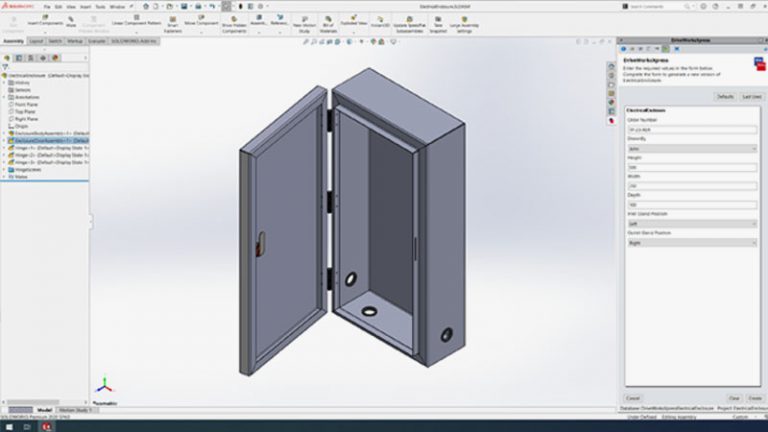The width and height of the screenshot is (768, 432).
Task: Click the DriveWorksXpress icon in task pane strip
Action: [x=611, y=120]
